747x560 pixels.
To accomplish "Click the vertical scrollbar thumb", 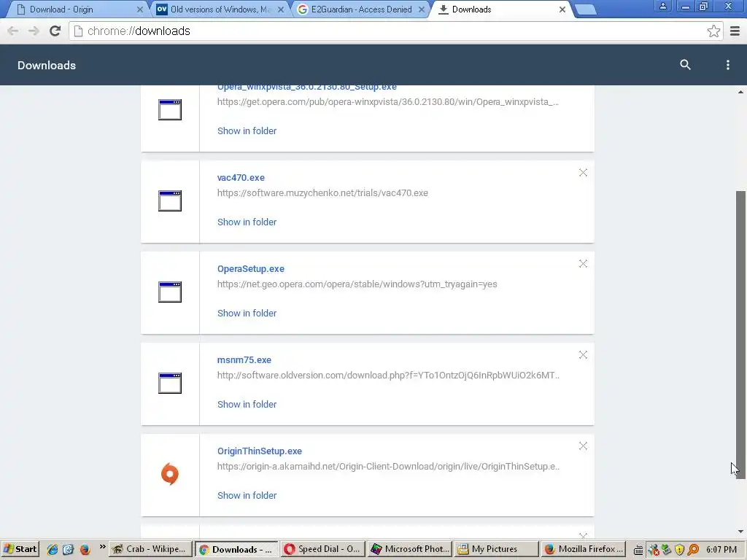I will (740, 333).
